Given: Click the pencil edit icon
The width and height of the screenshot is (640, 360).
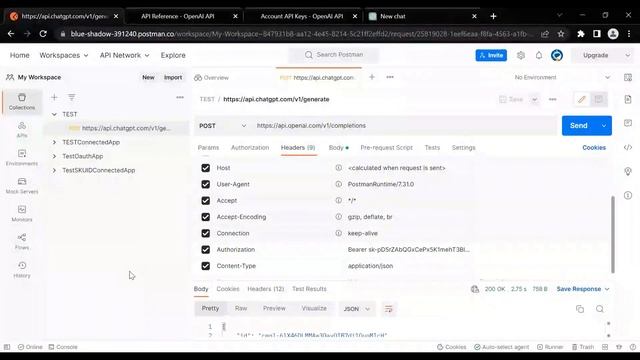Looking at the screenshot, I should (582, 99).
